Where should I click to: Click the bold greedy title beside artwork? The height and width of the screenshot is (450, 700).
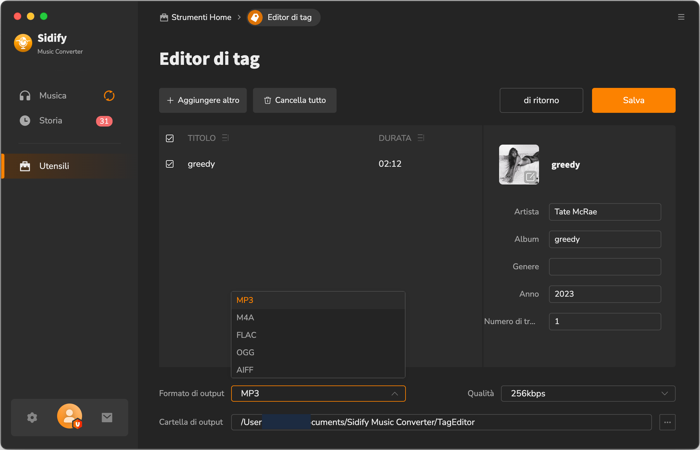(566, 165)
